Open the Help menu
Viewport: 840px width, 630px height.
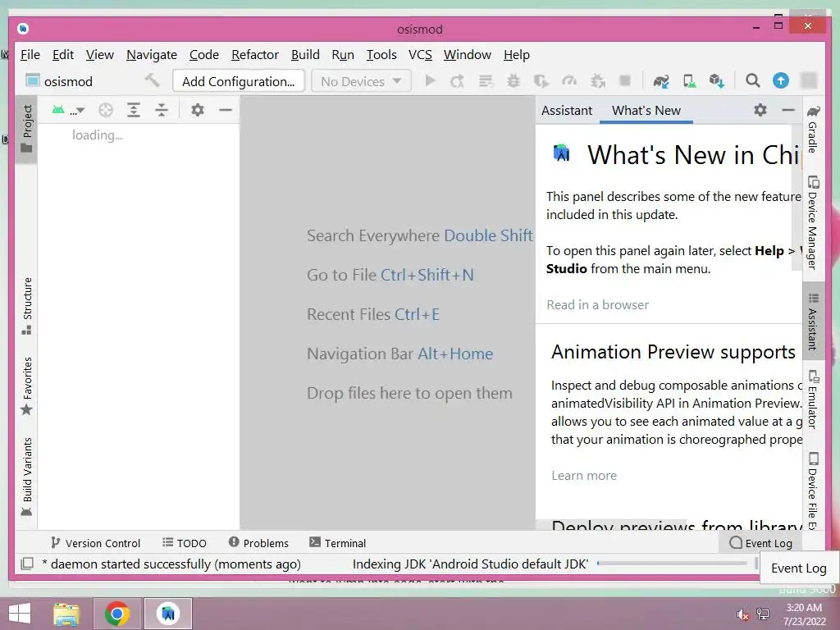click(x=517, y=55)
